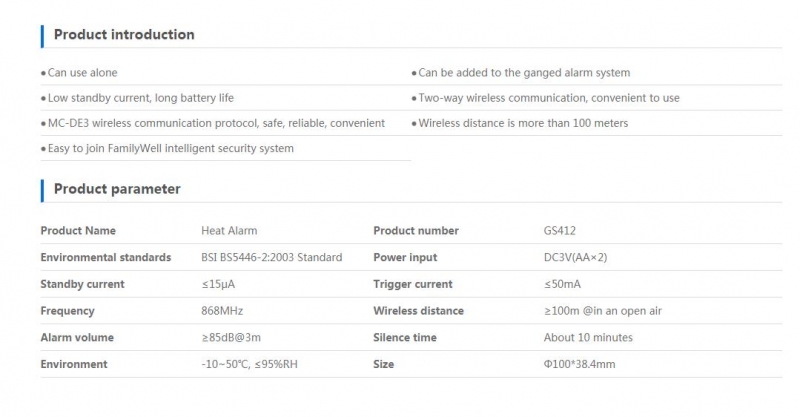Click "Can be added to the ganged alarm system"

[x=524, y=73]
